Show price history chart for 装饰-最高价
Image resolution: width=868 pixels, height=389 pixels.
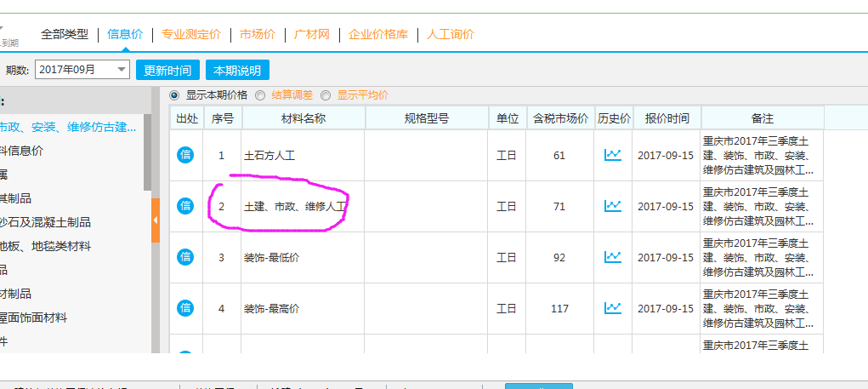(613, 307)
